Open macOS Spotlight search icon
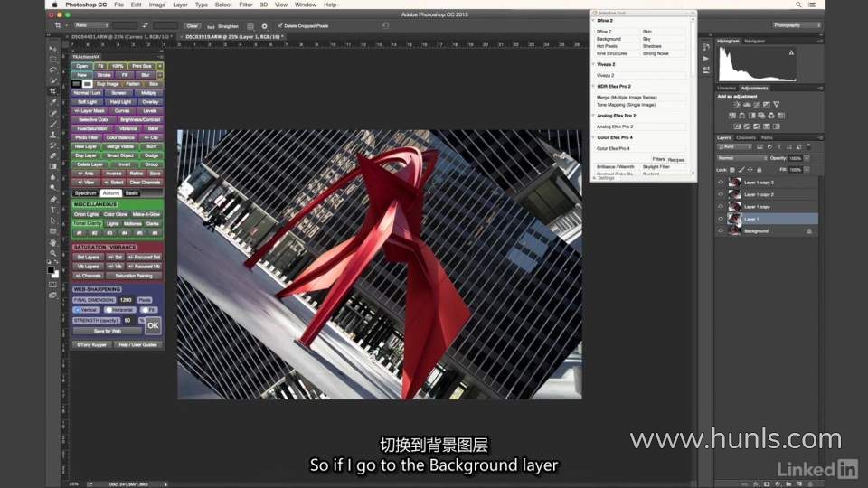The width and height of the screenshot is (868, 488). (x=798, y=5)
